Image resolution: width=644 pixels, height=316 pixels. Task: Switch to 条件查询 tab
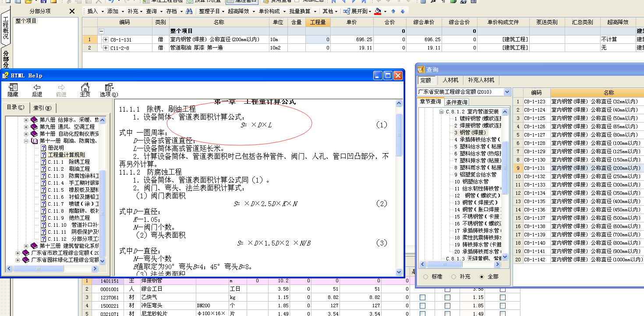pyautogui.click(x=456, y=102)
